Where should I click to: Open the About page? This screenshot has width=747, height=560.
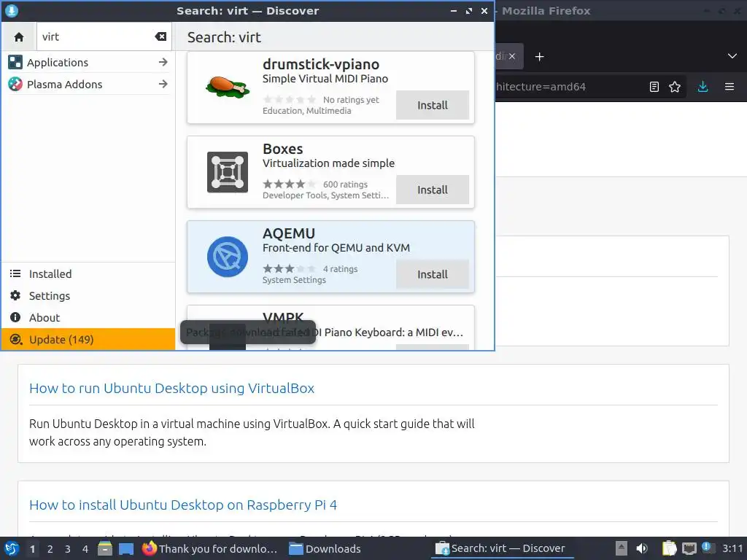click(88, 318)
